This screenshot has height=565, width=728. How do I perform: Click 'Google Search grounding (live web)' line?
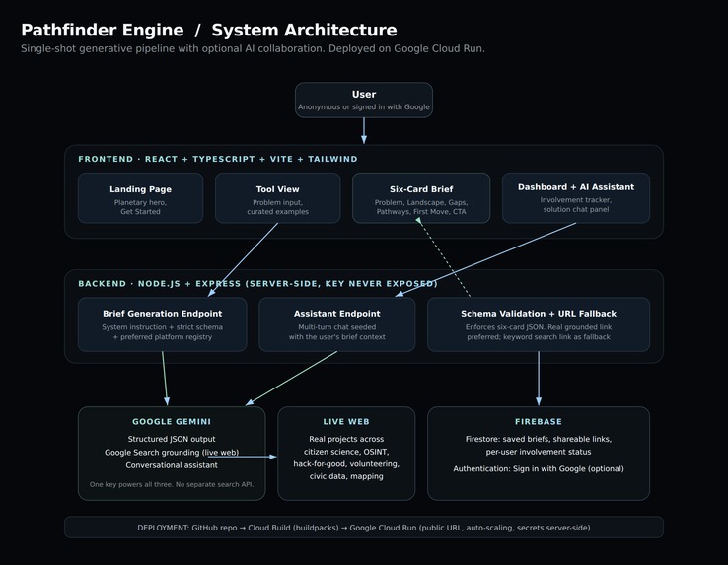click(x=172, y=453)
